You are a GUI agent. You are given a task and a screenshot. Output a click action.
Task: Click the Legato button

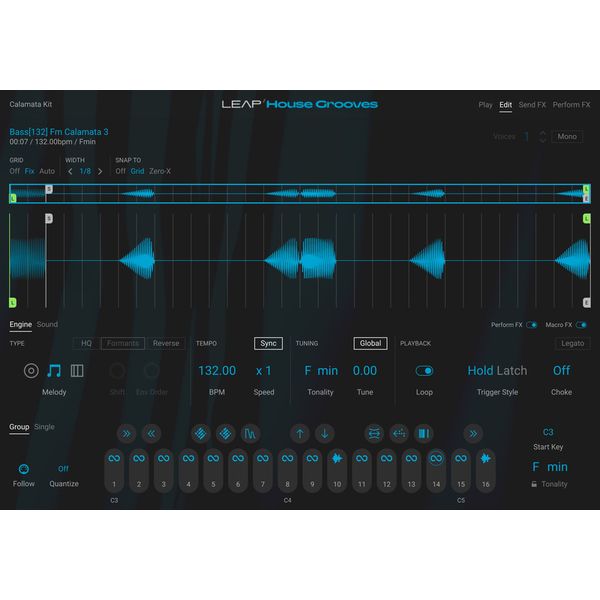[x=572, y=343]
